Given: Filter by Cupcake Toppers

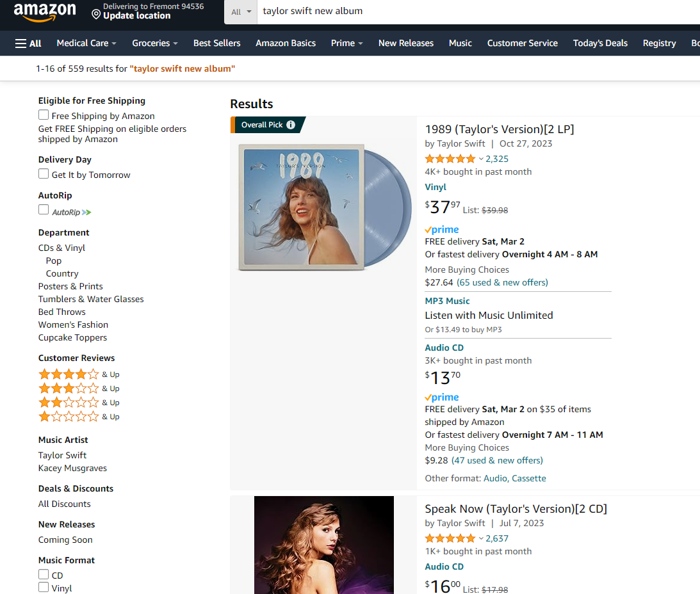Looking at the screenshot, I should click(x=73, y=338).
